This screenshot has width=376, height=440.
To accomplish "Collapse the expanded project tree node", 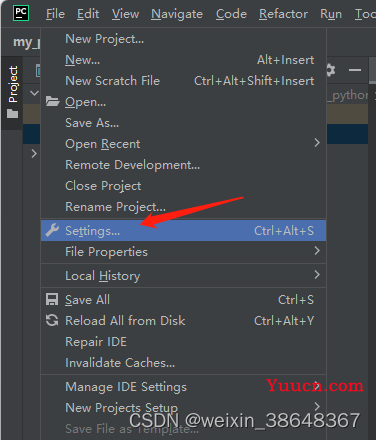I will point(34,93).
